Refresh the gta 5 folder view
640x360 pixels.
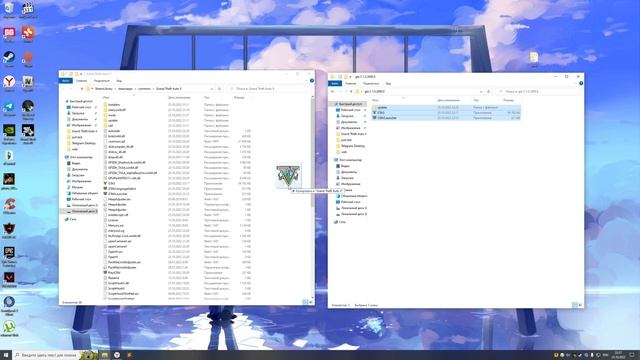coord(489,91)
